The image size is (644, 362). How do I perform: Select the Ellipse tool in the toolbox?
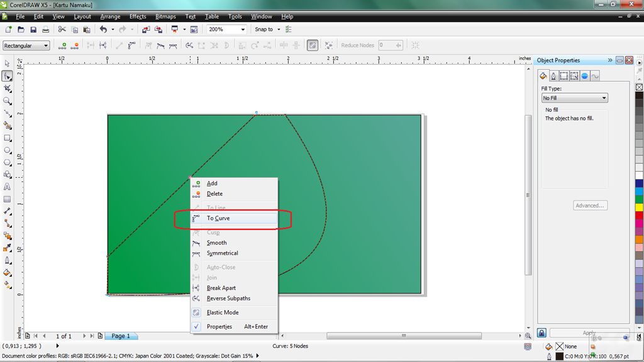pos(8,150)
